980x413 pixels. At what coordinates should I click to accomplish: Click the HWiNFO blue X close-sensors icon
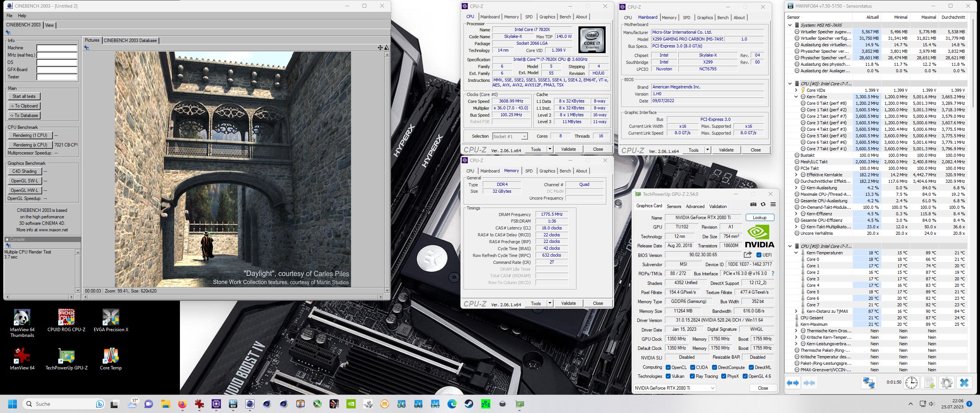964,383
